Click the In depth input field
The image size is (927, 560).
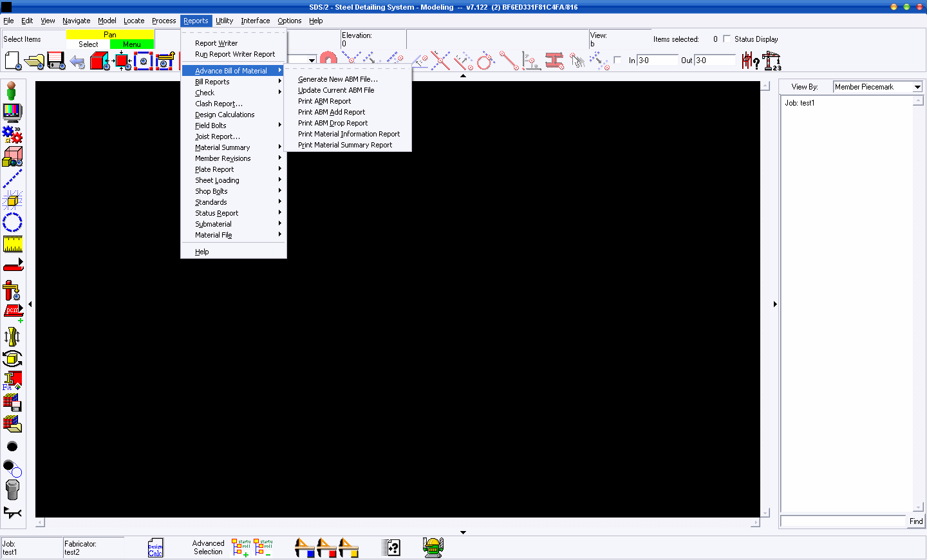[x=657, y=60]
